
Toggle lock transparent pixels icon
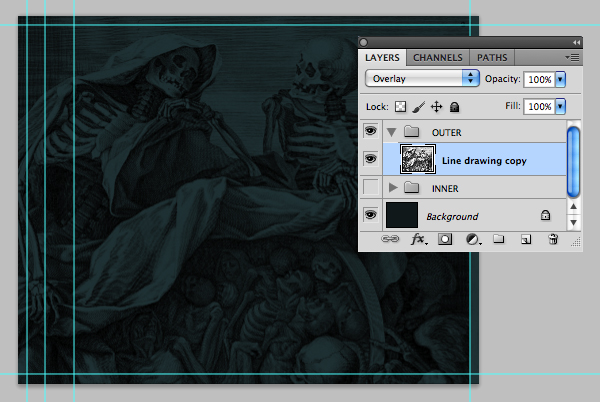[x=400, y=107]
